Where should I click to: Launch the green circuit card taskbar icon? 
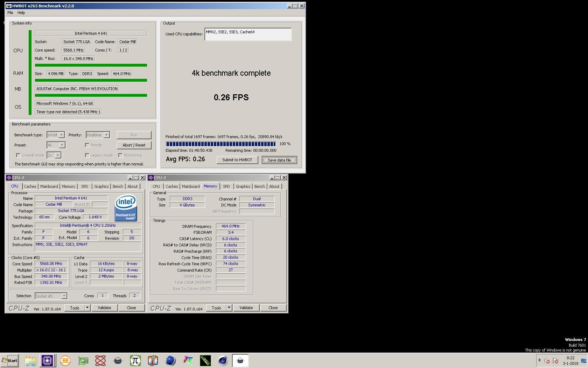pyautogui.click(x=83, y=360)
